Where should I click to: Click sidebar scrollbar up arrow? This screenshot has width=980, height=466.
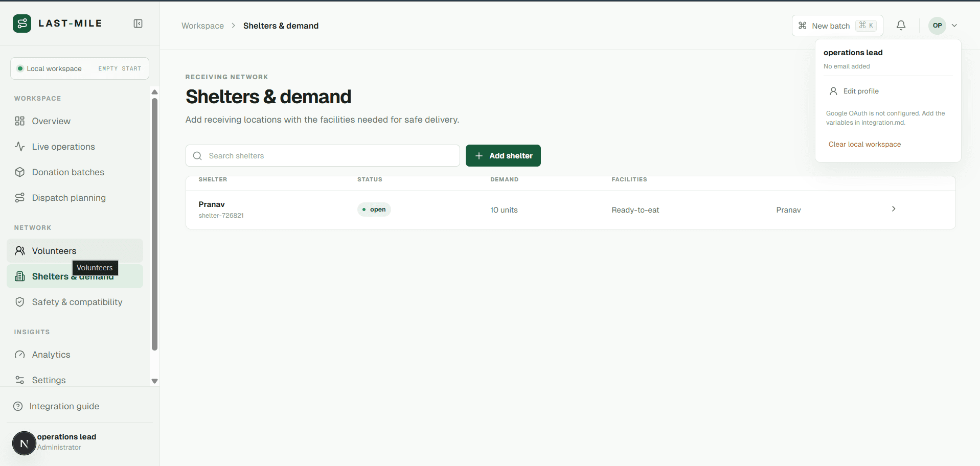pyautogui.click(x=154, y=92)
